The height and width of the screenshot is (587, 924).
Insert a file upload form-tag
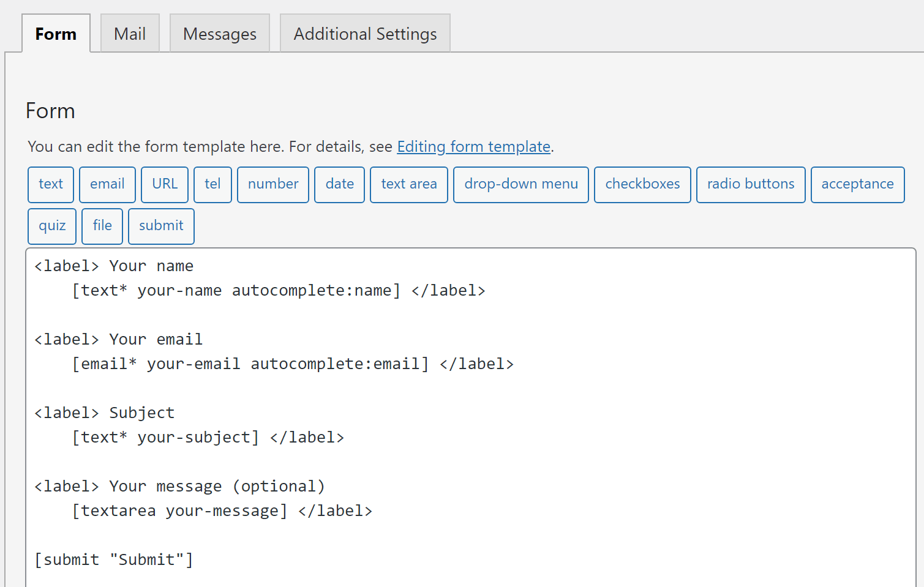(x=102, y=226)
